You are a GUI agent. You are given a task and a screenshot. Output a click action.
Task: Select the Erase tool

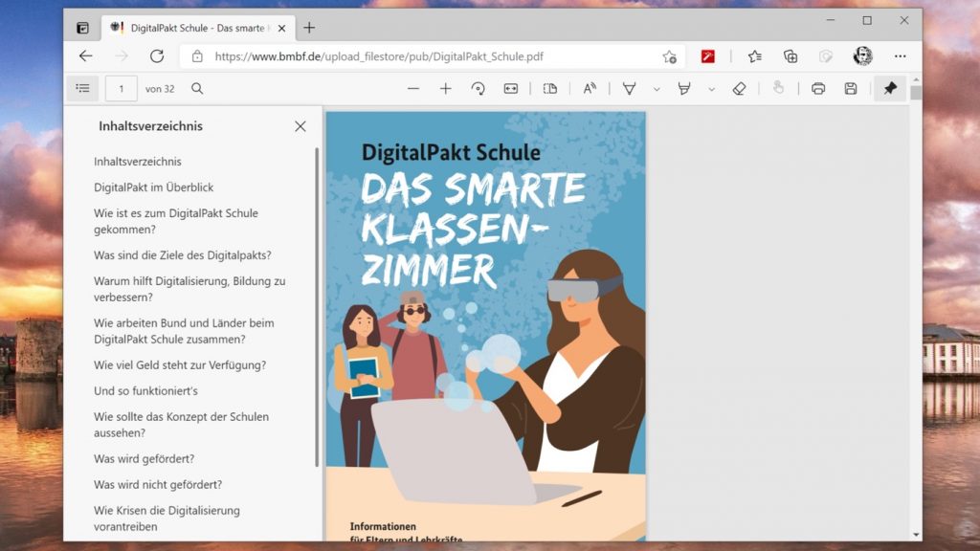740,88
